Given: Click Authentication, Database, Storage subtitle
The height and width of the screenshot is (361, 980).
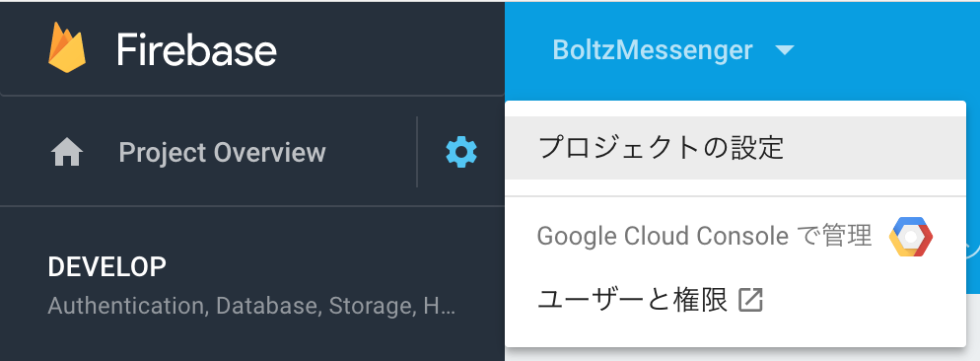Looking at the screenshot, I should click(251, 306).
